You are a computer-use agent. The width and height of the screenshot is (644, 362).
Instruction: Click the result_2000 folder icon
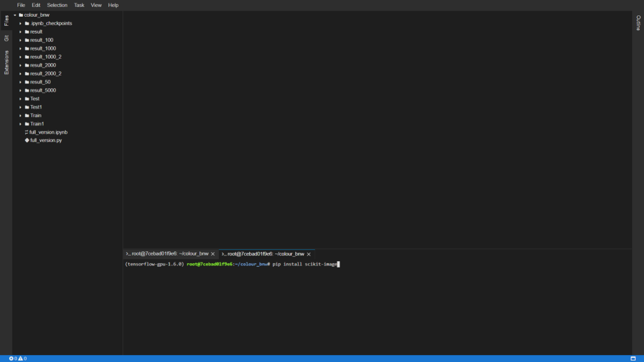pos(27,65)
